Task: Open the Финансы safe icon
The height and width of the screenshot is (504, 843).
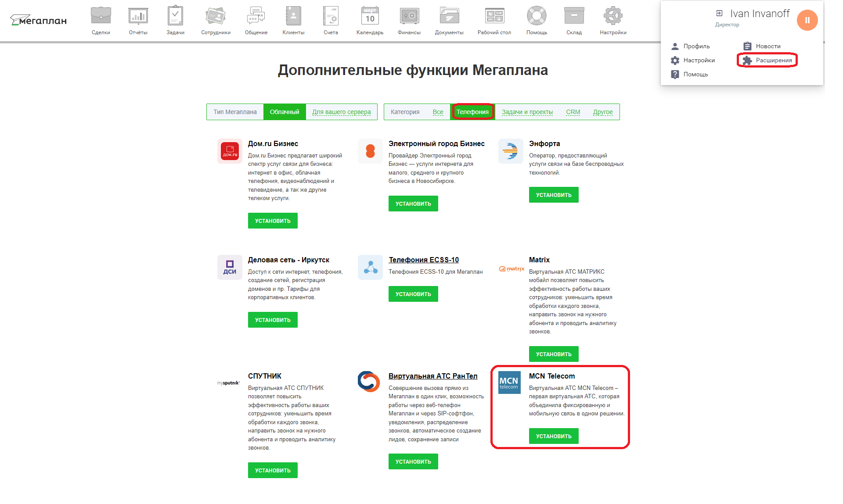Action: tap(409, 16)
